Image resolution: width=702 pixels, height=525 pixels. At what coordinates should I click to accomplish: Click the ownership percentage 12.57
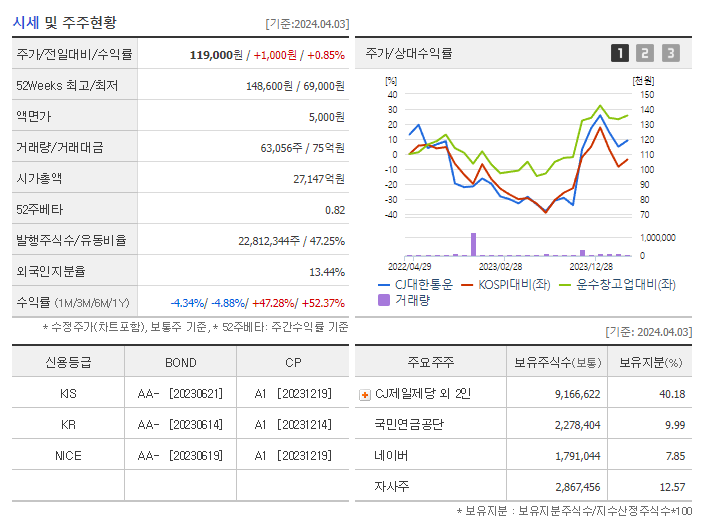(x=672, y=487)
